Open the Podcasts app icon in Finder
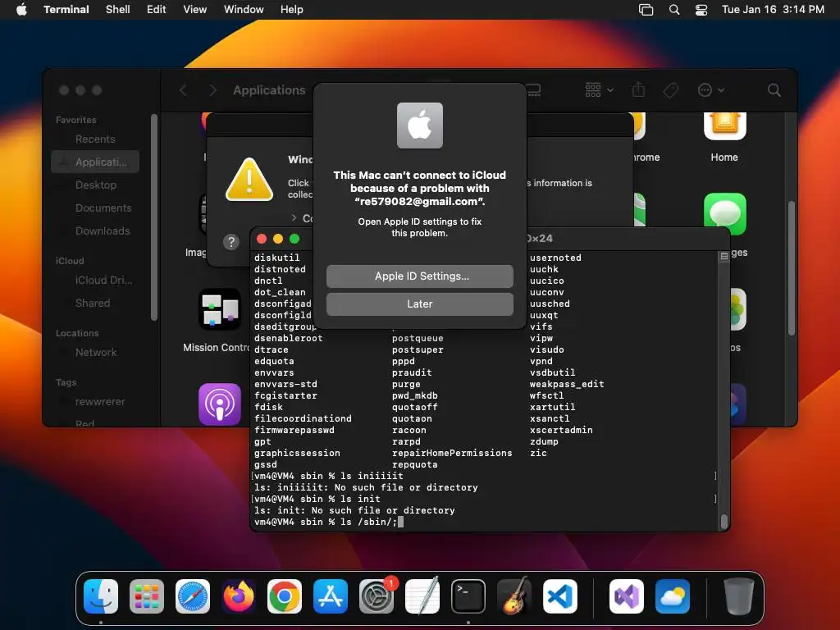Viewport: 840px width, 630px height. (220, 404)
